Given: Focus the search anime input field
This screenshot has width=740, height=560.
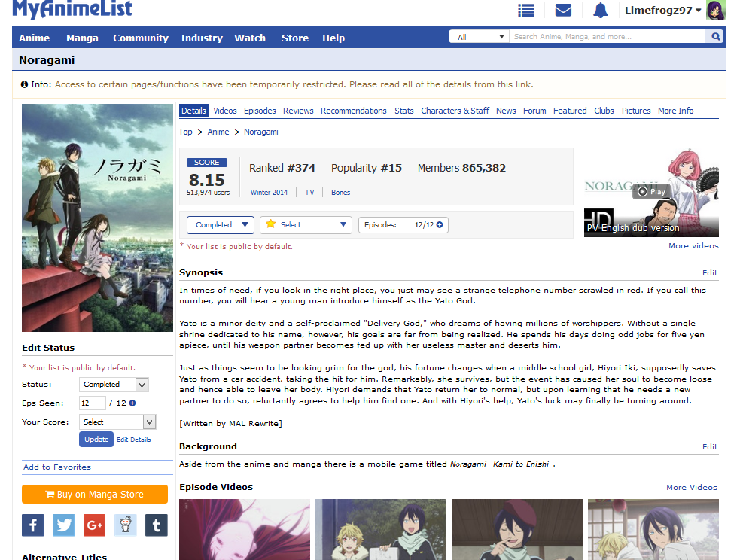Looking at the screenshot, I should [608, 36].
